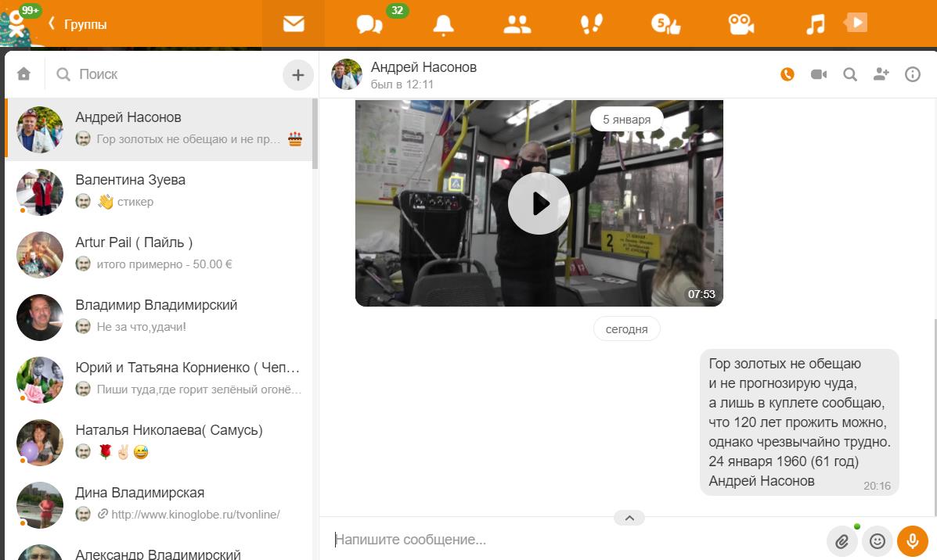Click the сегодня date separator
Viewport: 937px width, 560px height.
pos(626,329)
